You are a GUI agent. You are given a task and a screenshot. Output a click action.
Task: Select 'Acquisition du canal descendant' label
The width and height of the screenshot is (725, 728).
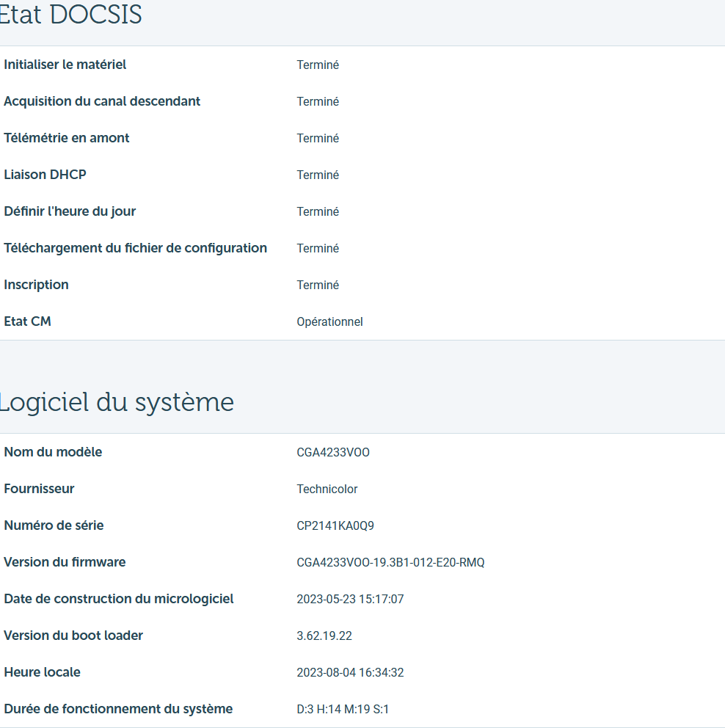point(102,101)
